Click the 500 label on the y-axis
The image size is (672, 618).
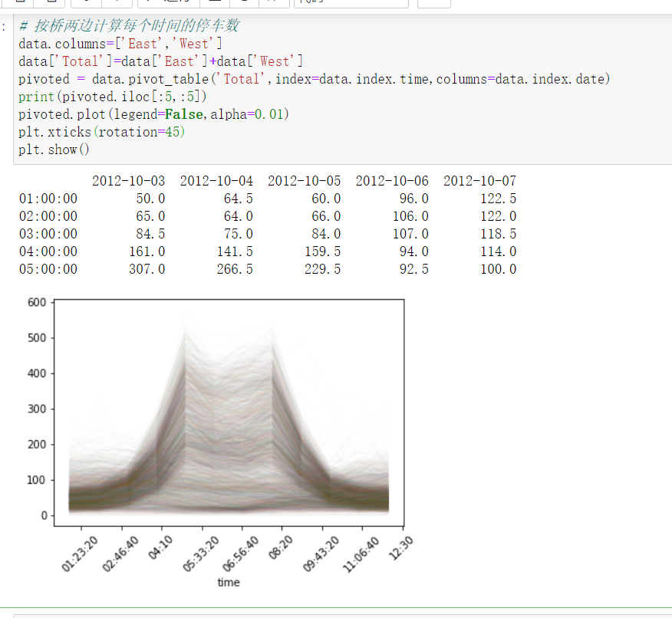coord(37,338)
